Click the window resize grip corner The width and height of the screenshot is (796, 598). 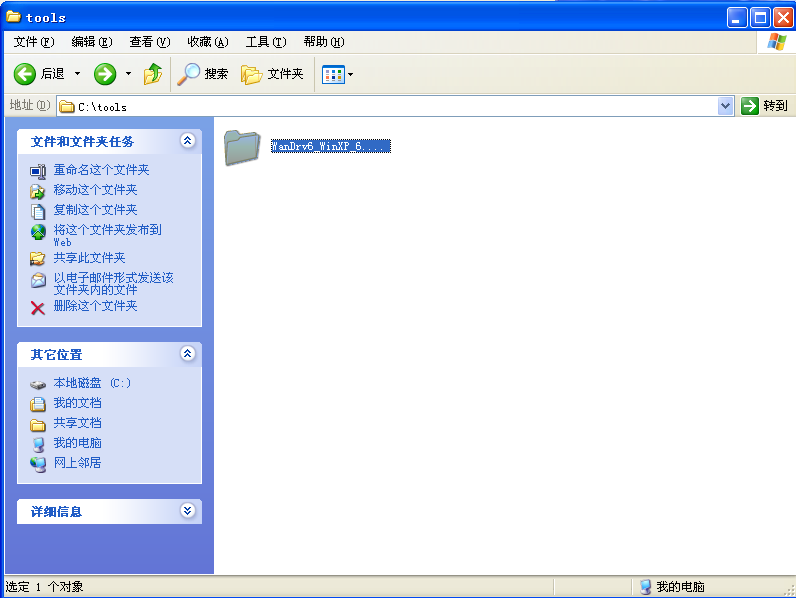789,589
